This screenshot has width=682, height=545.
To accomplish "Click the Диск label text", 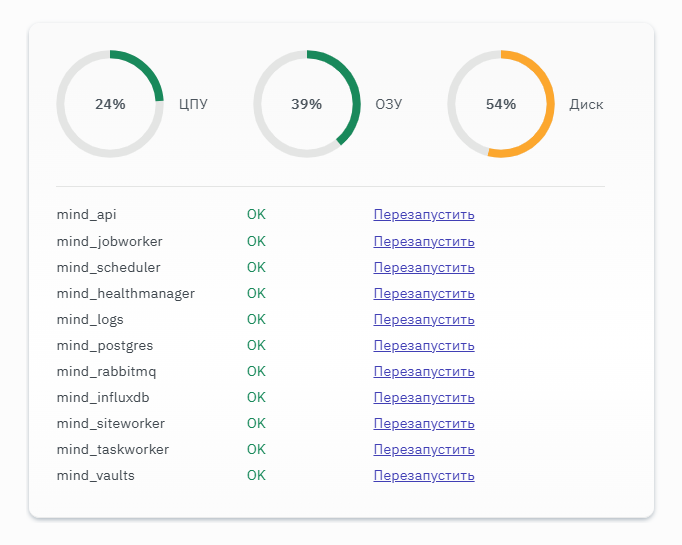I will [x=586, y=104].
